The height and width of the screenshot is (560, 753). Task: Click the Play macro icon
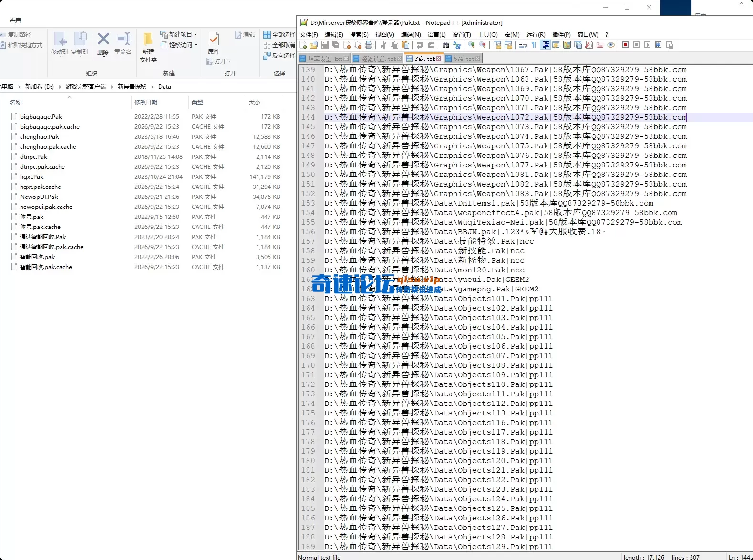point(647,45)
